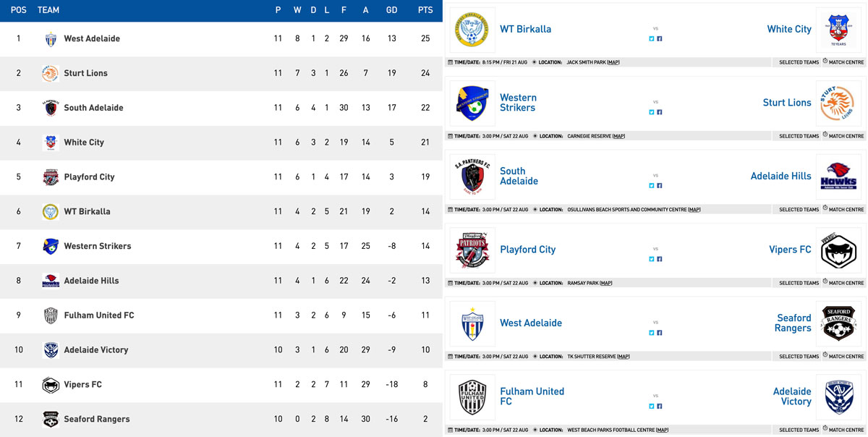
Task: Open Match Centre for Playford City fixture
Action: [843, 283]
